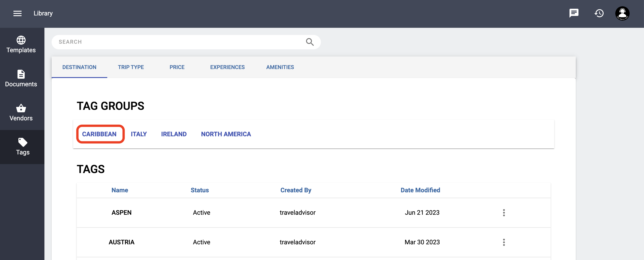Screen dimensions: 644x260
Task: Open the chat messages icon
Action: (x=574, y=13)
